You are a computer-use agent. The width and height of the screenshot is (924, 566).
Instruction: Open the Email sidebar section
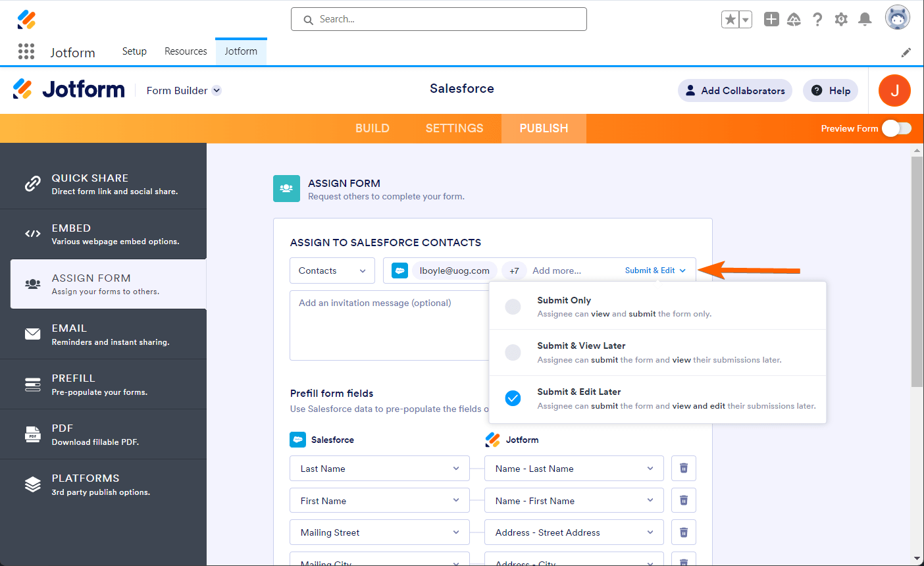[103, 334]
